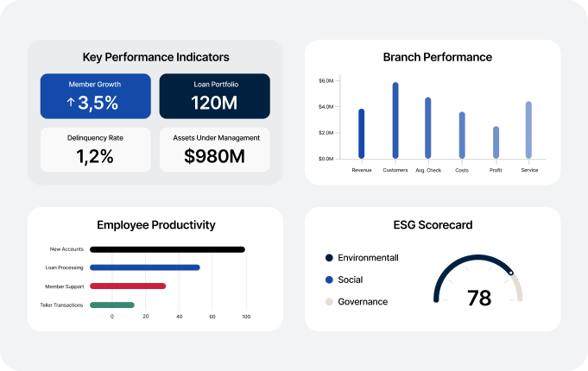This screenshot has width=588, height=371.
Task: Click the ESG gauge indicator knob
Action: (x=511, y=273)
